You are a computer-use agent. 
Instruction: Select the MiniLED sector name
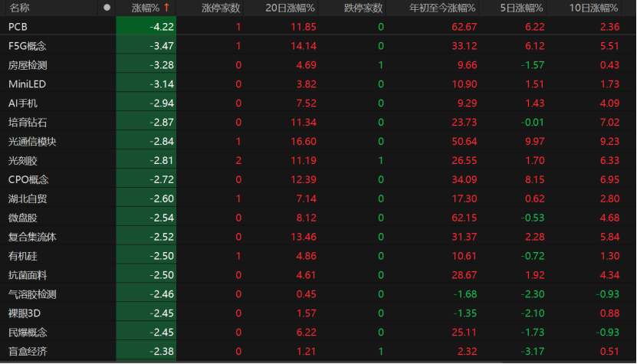pyautogui.click(x=27, y=84)
